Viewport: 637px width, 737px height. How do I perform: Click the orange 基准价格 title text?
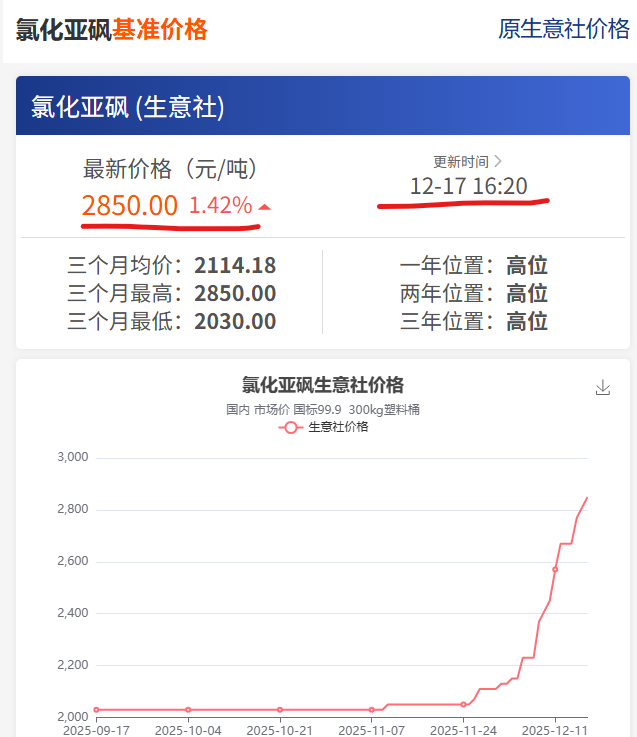160,30
